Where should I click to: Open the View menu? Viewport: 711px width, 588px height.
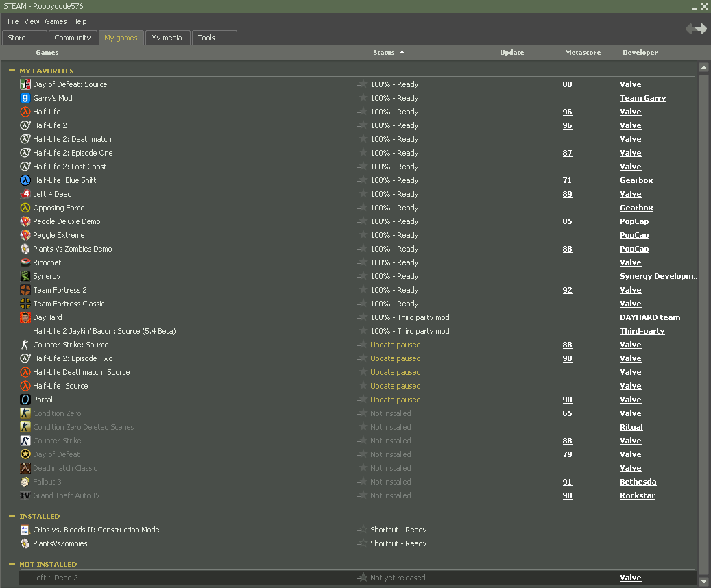(32, 21)
